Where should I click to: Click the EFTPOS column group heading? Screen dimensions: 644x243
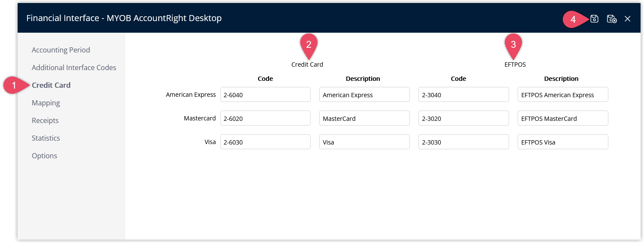point(515,65)
